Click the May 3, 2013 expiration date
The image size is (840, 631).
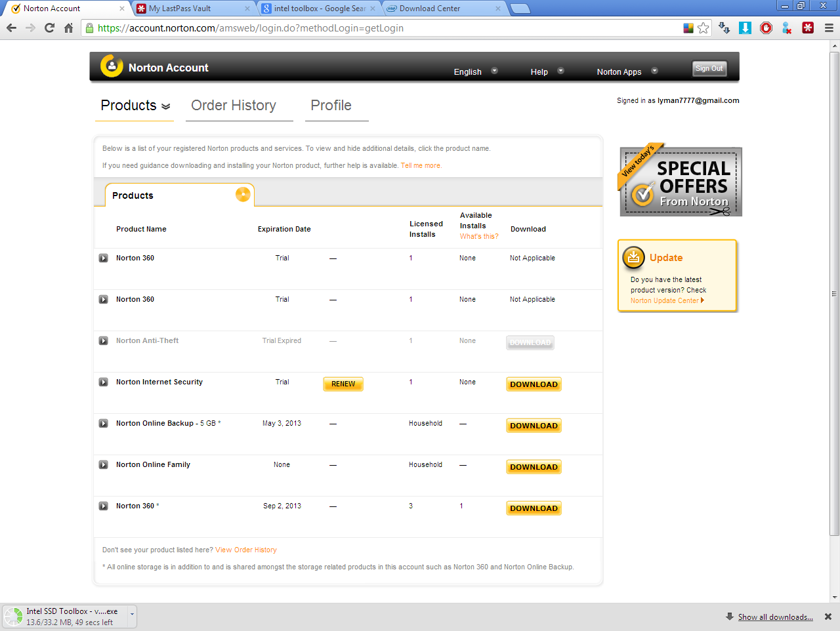pos(282,423)
